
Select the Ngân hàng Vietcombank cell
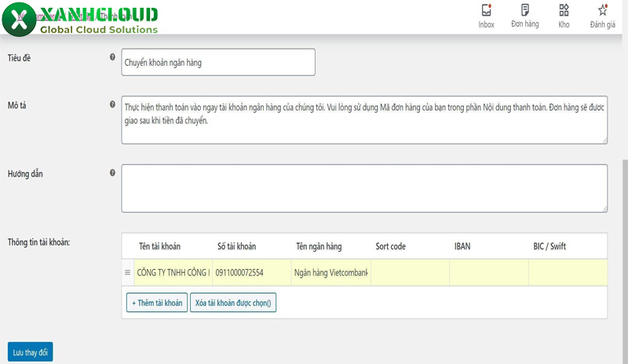[330, 273]
